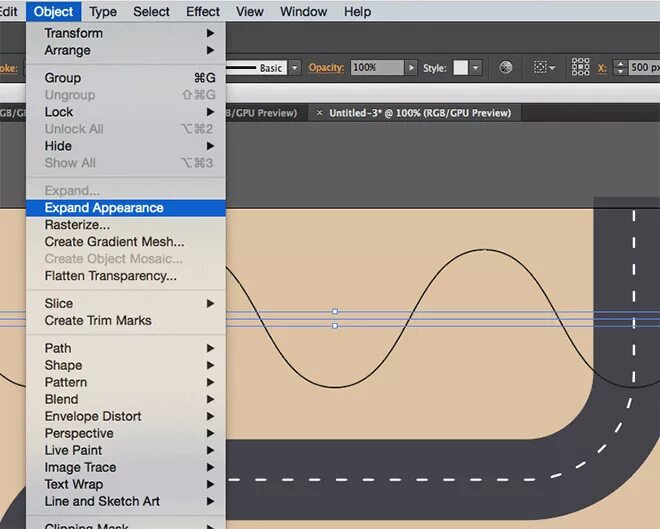
Task: Click the Recolor Artwork icon
Action: click(506, 67)
